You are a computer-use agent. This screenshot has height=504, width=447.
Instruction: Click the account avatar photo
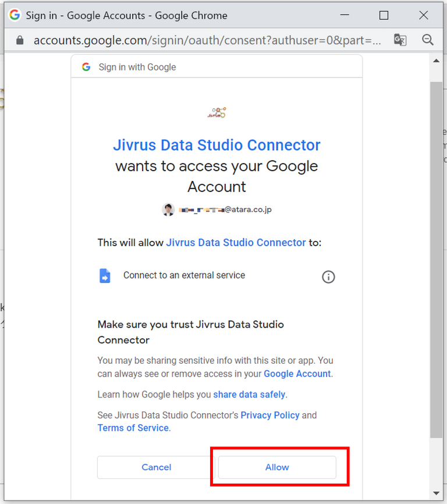(x=168, y=210)
